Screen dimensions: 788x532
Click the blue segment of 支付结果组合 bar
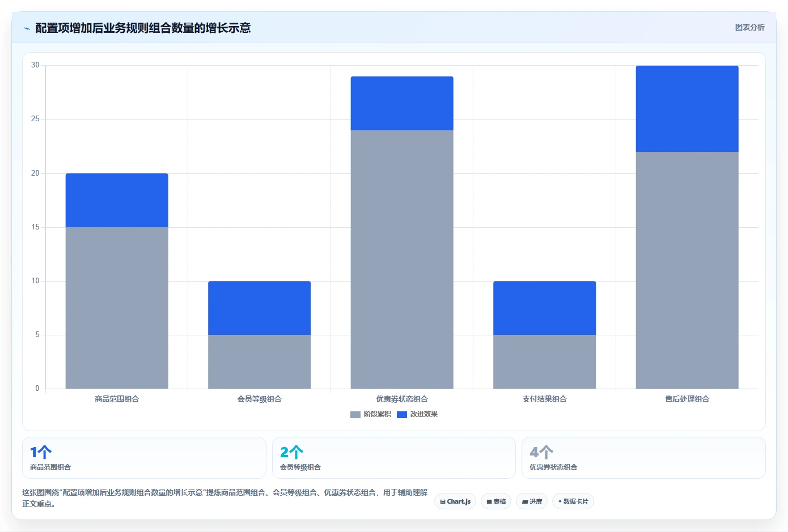pyautogui.click(x=545, y=308)
